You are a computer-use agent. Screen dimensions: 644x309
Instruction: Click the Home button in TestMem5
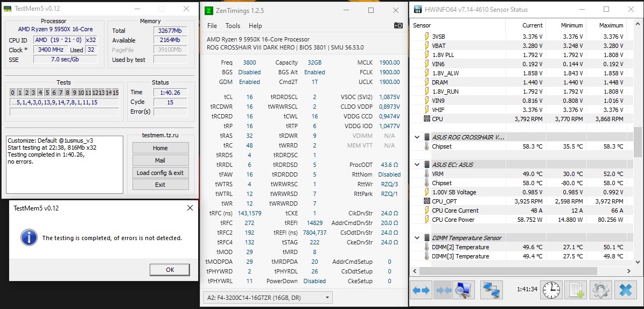(x=160, y=148)
